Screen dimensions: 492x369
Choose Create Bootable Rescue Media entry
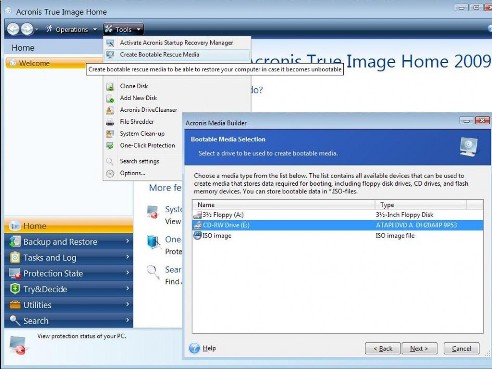tap(177, 54)
